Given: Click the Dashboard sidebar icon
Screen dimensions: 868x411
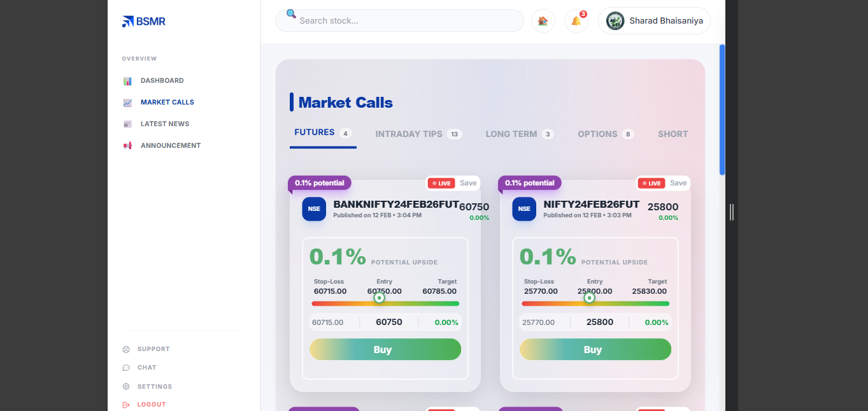Looking at the screenshot, I should (x=127, y=81).
